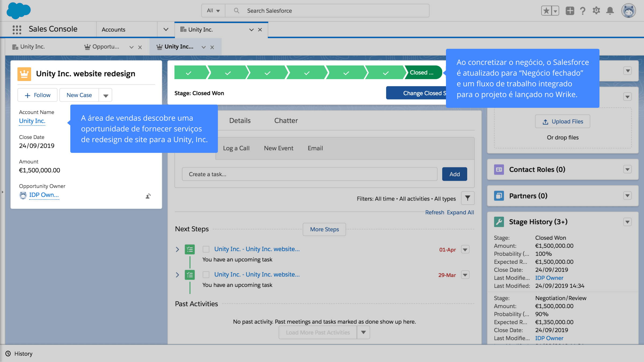Switch to the Chatter tab

pos(286,121)
